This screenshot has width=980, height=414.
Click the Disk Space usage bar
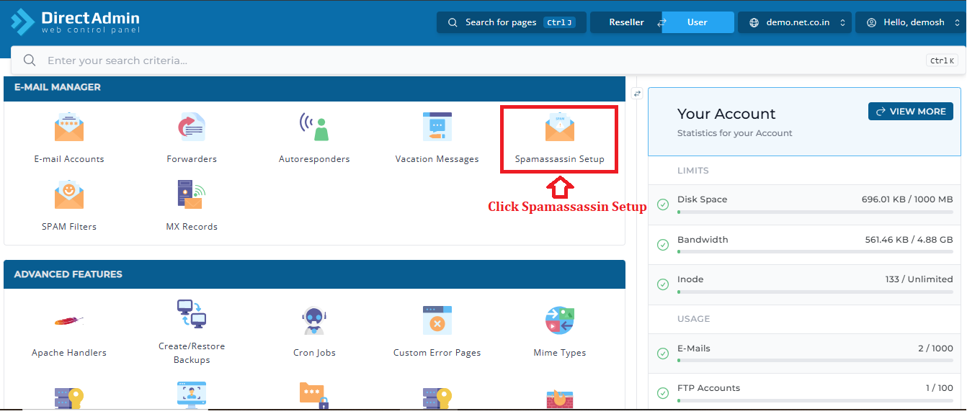[x=815, y=212]
